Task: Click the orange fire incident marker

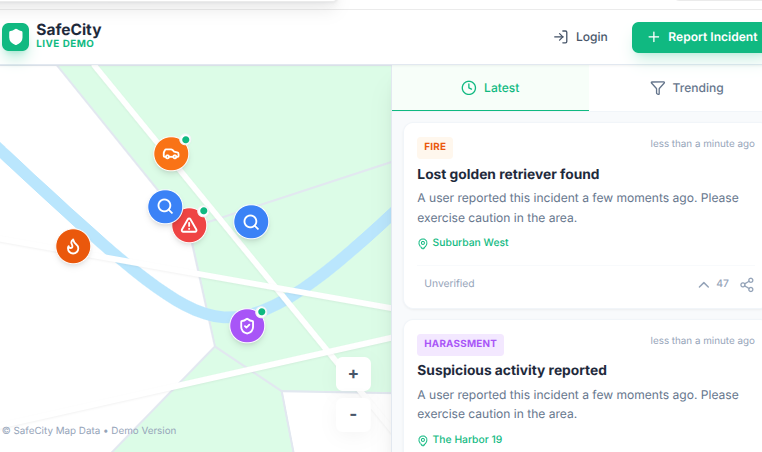Action: [73, 246]
